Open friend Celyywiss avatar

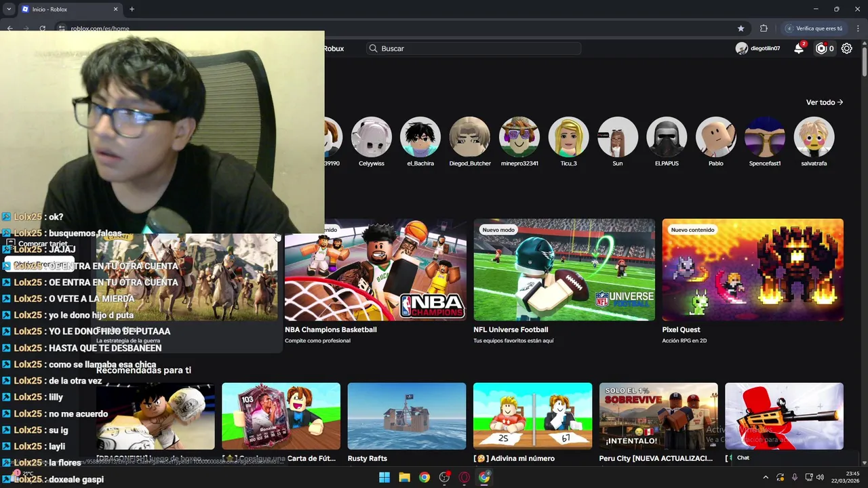click(x=372, y=137)
